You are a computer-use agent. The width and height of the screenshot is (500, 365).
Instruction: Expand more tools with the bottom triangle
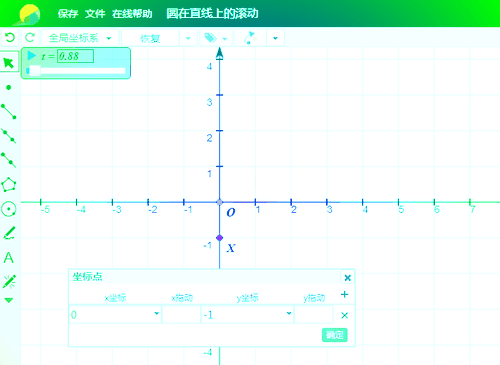coord(9,300)
